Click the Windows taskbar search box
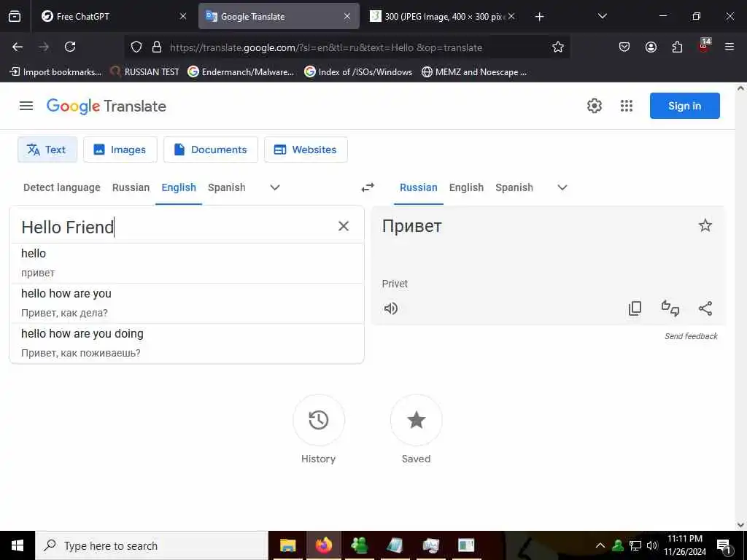 (152, 545)
